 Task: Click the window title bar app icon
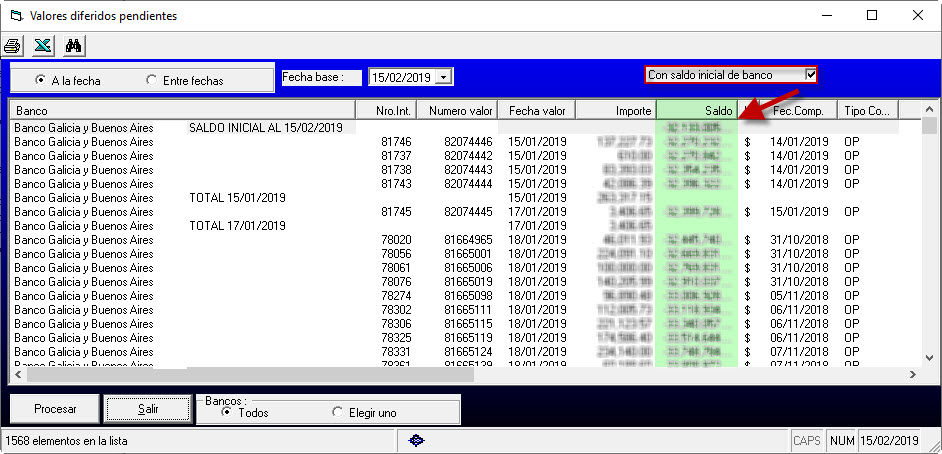(x=14, y=15)
